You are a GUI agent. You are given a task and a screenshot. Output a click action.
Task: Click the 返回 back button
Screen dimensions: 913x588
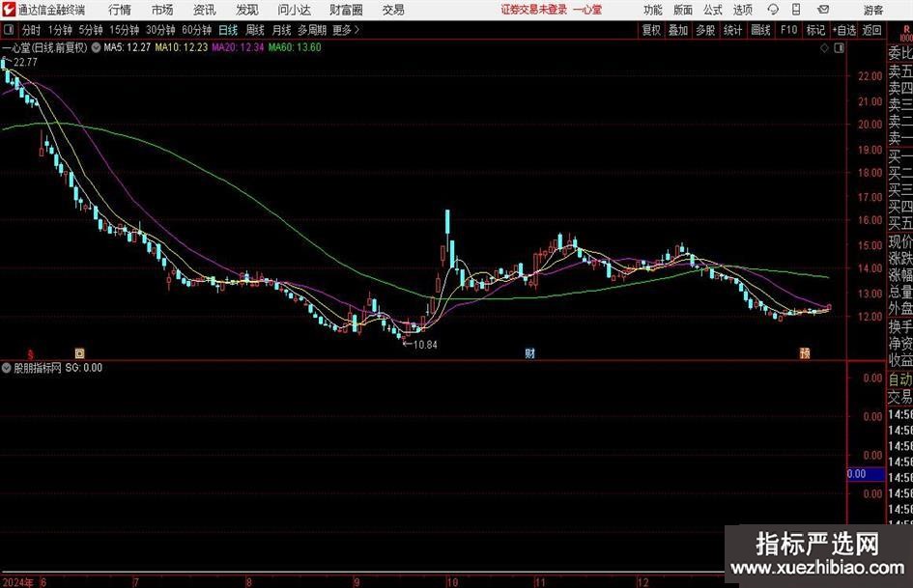pos(871,30)
